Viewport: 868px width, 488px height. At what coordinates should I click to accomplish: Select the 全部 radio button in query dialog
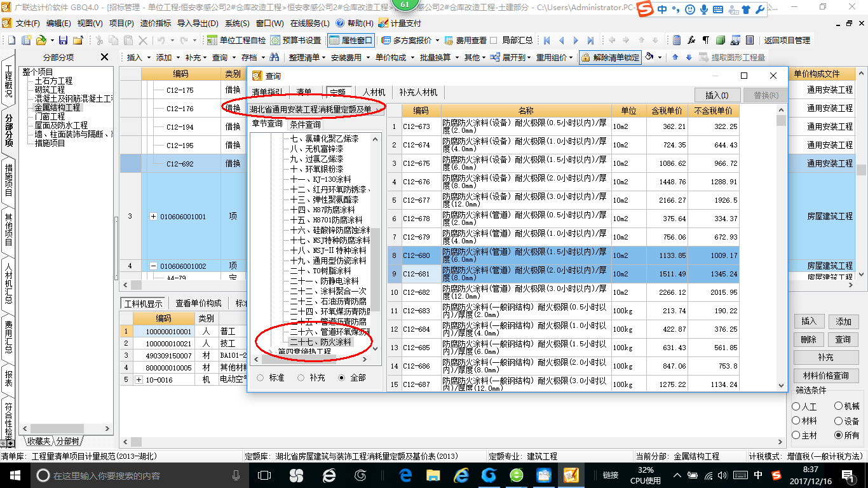coord(342,377)
